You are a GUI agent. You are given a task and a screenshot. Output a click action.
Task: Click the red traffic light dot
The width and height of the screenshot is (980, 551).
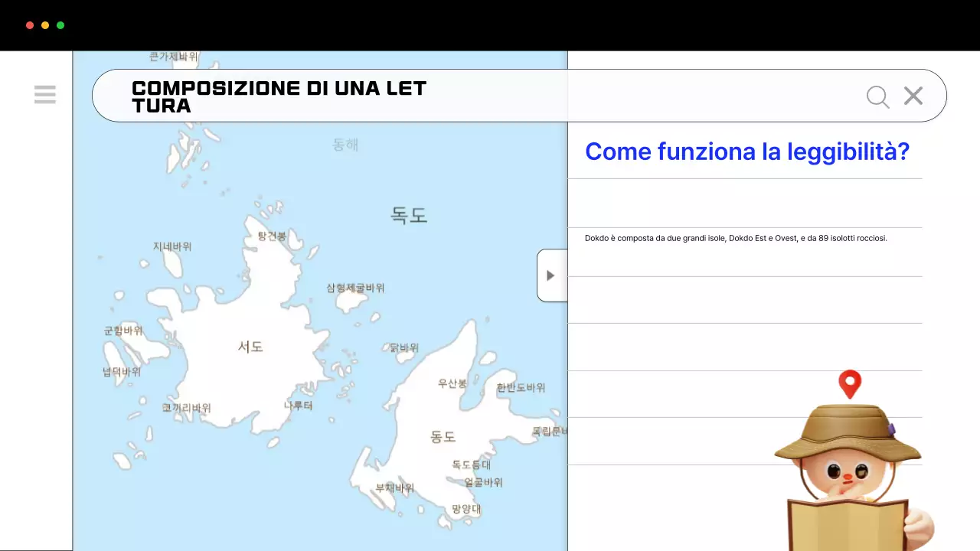tap(29, 24)
